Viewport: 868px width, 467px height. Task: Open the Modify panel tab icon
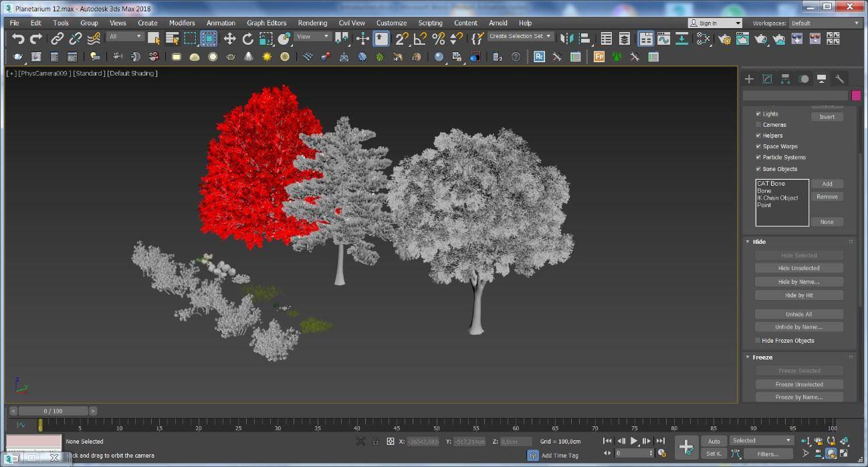pyautogui.click(x=767, y=79)
